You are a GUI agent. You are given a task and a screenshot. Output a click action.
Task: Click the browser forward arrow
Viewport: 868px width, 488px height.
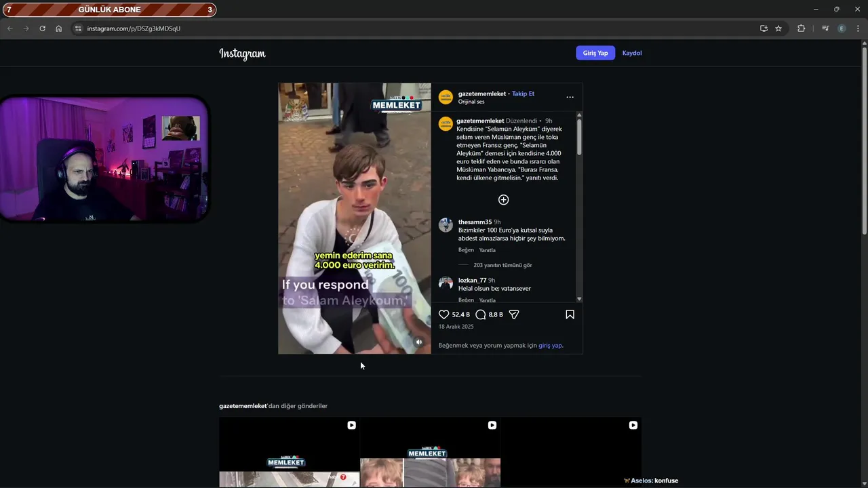click(x=26, y=28)
